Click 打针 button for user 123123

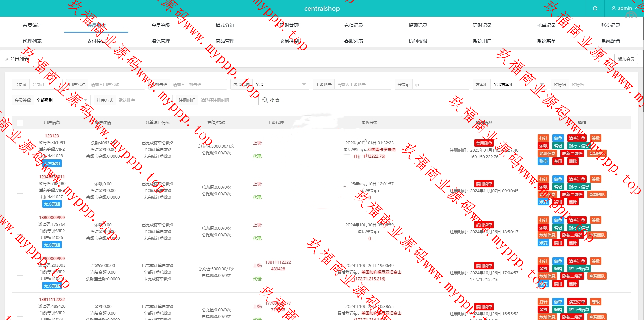tap(543, 138)
